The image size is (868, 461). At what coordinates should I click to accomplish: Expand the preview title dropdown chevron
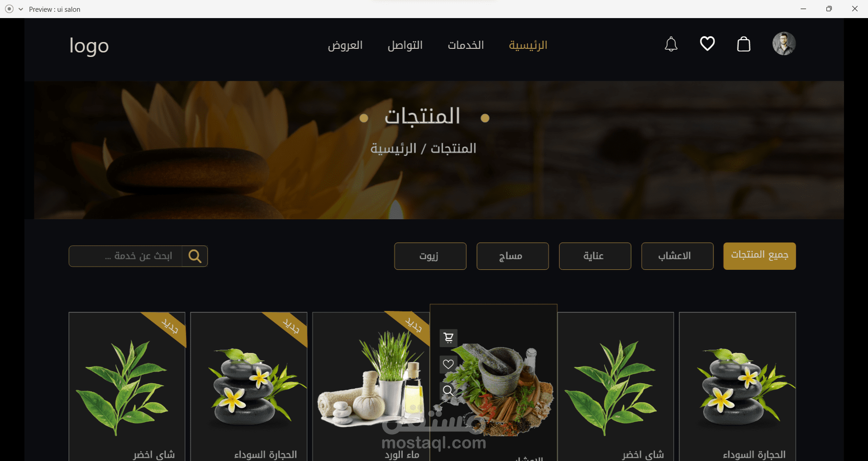[21, 9]
